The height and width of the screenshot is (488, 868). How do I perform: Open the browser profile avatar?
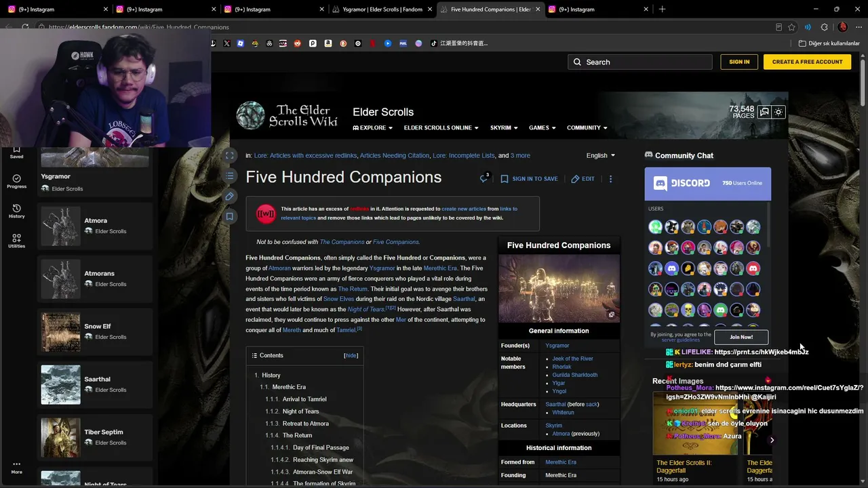click(x=842, y=27)
